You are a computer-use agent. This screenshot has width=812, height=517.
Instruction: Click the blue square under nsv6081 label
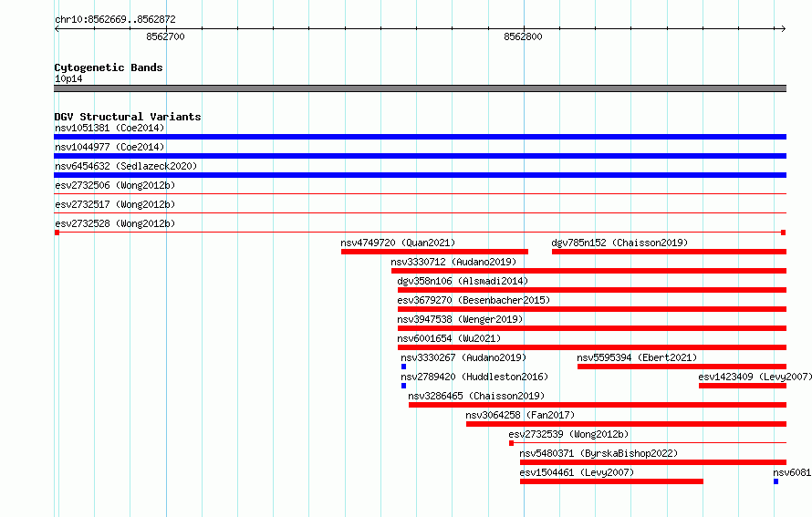pyautogui.click(x=776, y=481)
